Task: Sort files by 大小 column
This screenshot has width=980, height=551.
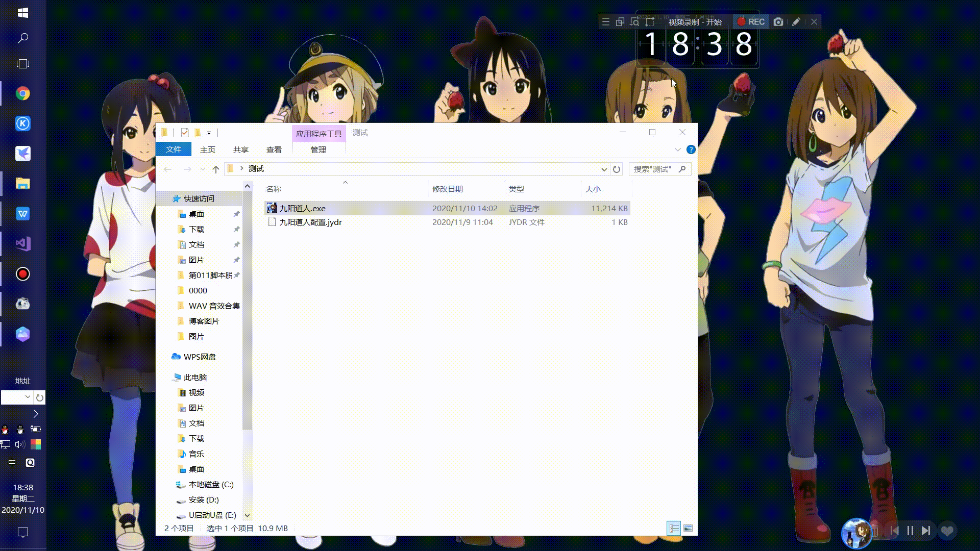Action: pyautogui.click(x=607, y=189)
